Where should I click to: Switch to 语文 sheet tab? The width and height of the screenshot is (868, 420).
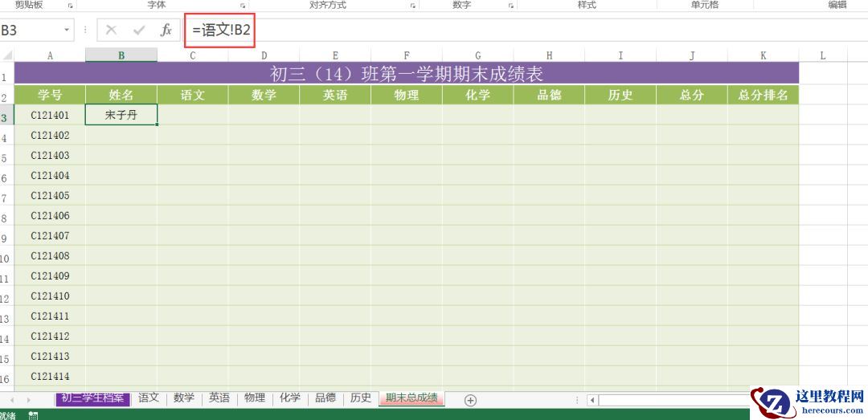point(149,398)
